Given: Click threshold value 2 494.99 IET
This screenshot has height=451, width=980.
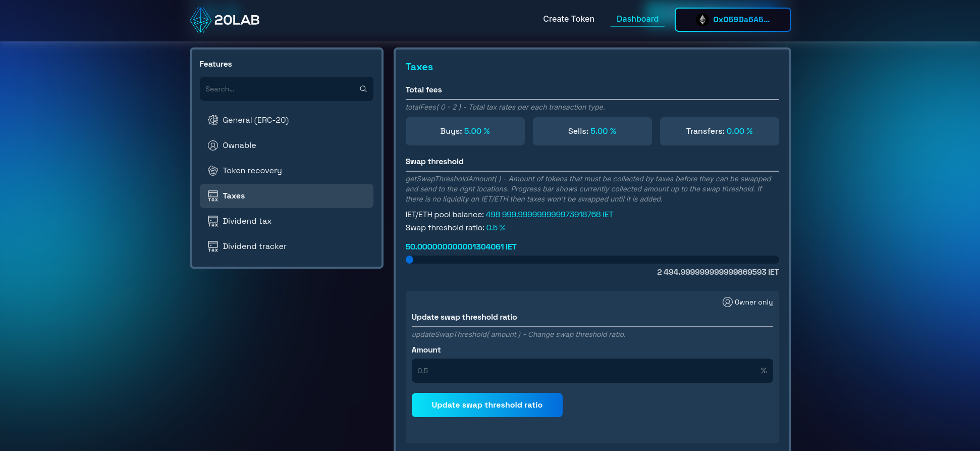Looking at the screenshot, I should pos(718,272).
